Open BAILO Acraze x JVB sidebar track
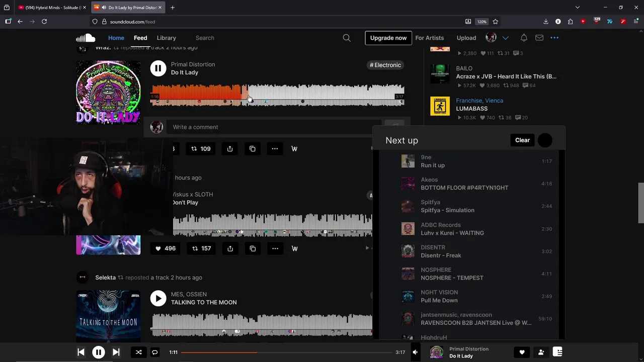The height and width of the screenshot is (362, 644). [x=506, y=76]
